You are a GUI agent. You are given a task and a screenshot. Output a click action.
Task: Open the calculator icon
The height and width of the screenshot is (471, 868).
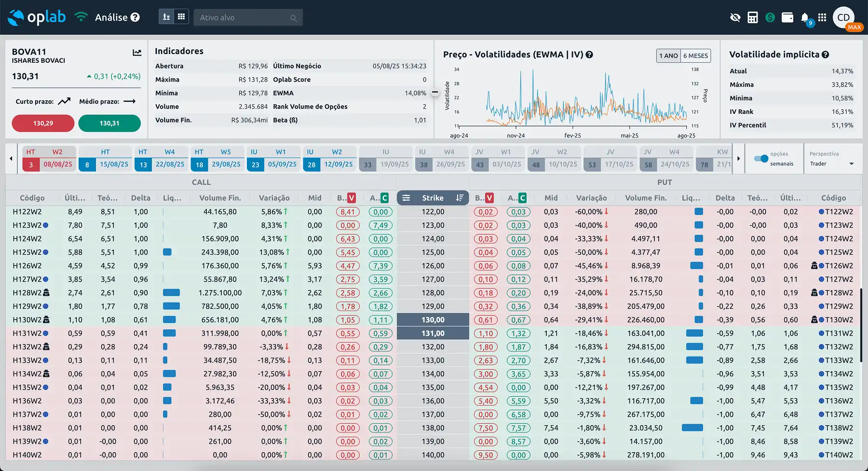(x=752, y=17)
